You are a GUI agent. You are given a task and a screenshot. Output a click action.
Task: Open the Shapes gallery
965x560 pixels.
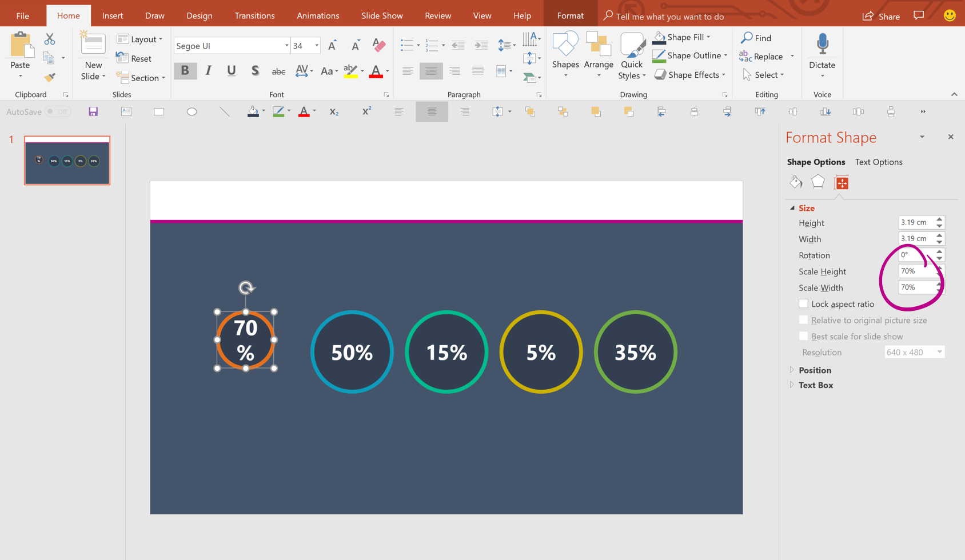tap(565, 55)
